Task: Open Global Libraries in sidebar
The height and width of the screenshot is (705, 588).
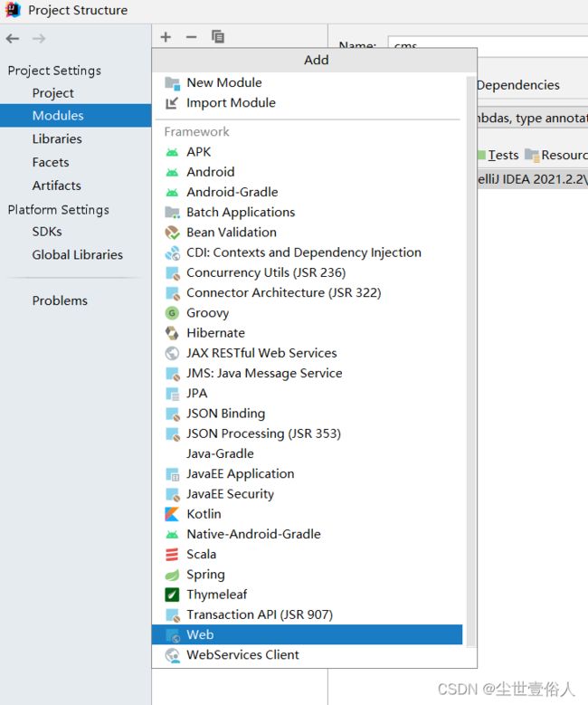Action: [75, 255]
